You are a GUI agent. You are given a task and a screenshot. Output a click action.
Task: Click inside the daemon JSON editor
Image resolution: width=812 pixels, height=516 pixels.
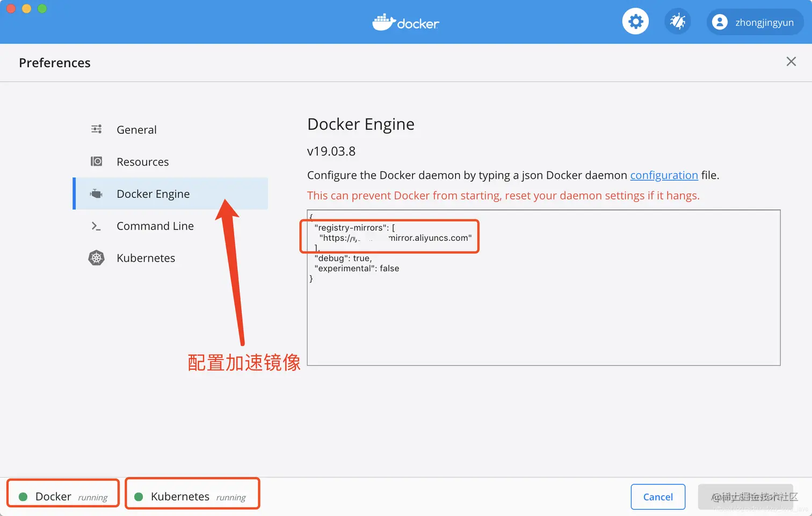click(x=543, y=288)
